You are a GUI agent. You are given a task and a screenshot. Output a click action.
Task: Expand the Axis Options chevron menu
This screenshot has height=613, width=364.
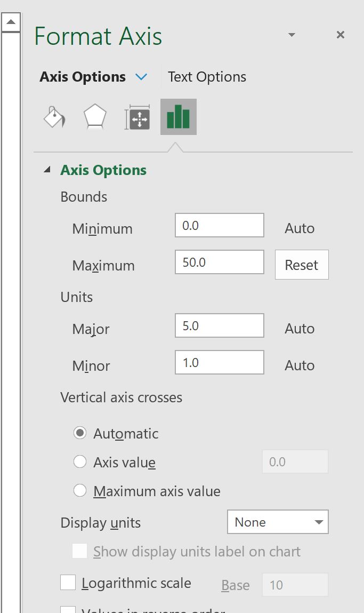click(x=141, y=77)
